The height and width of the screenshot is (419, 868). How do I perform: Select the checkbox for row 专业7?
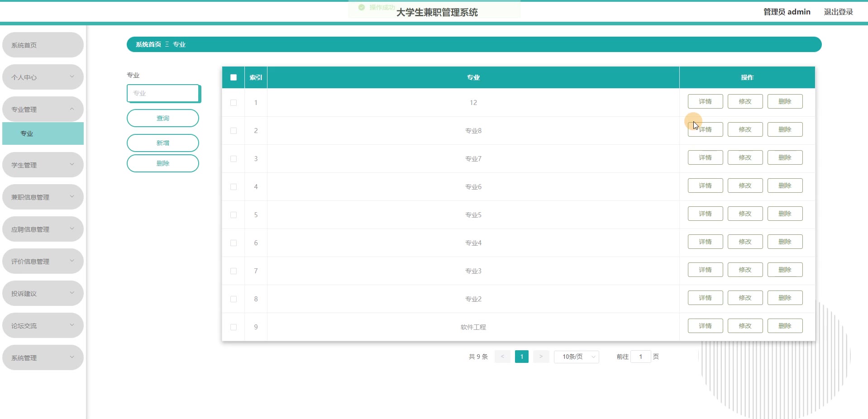pos(234,159)
